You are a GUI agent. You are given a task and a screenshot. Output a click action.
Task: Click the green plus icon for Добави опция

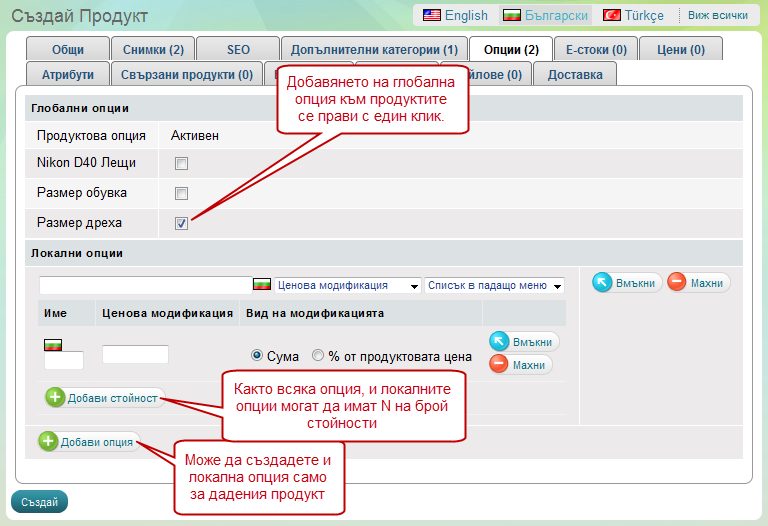click(49, 441)
